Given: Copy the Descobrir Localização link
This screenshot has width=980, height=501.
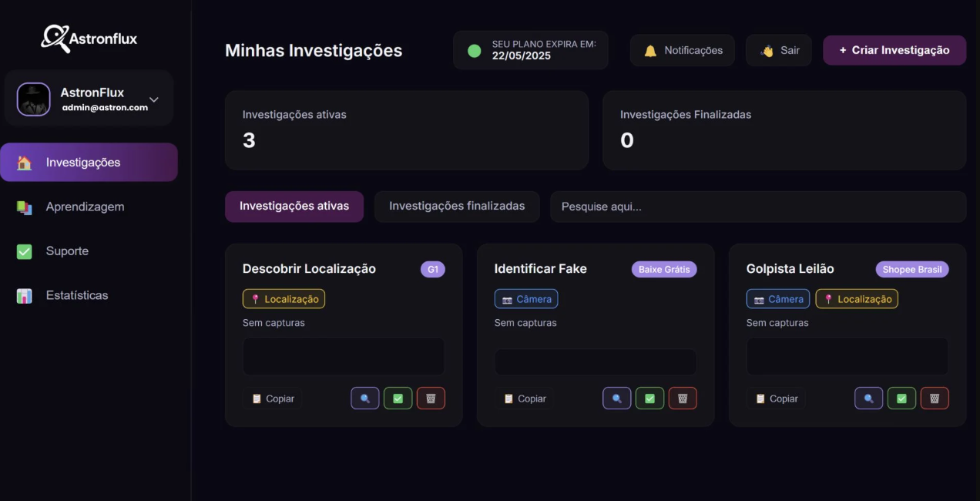Looking at the screenshot, I should [273, 398].
